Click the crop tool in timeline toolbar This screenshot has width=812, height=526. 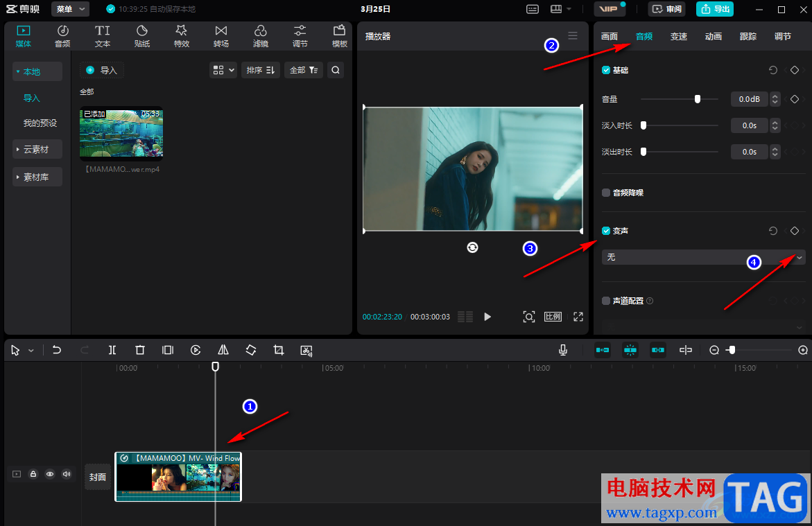pos(279,351)
